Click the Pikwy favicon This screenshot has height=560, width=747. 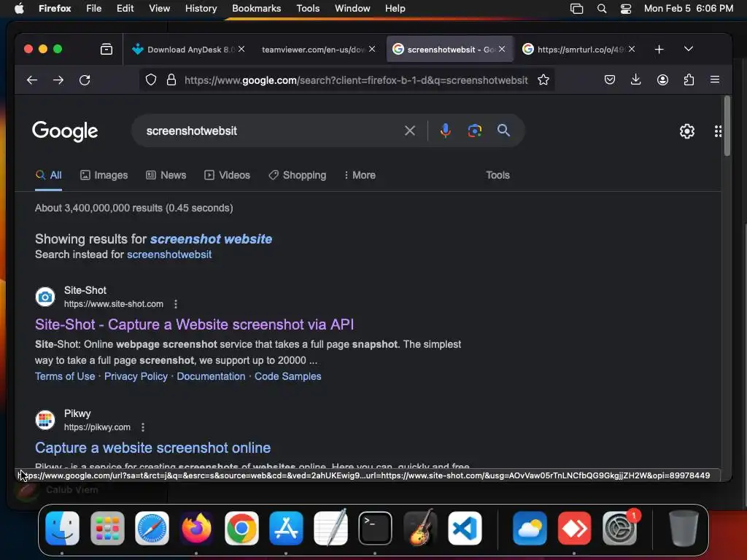point(45,420)
